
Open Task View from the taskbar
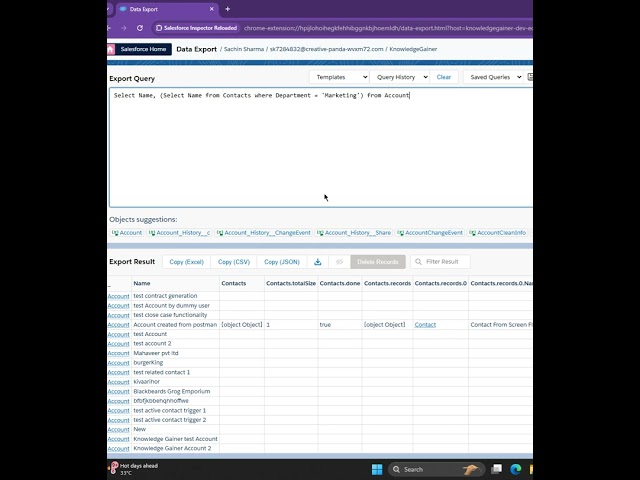point(496,469)
